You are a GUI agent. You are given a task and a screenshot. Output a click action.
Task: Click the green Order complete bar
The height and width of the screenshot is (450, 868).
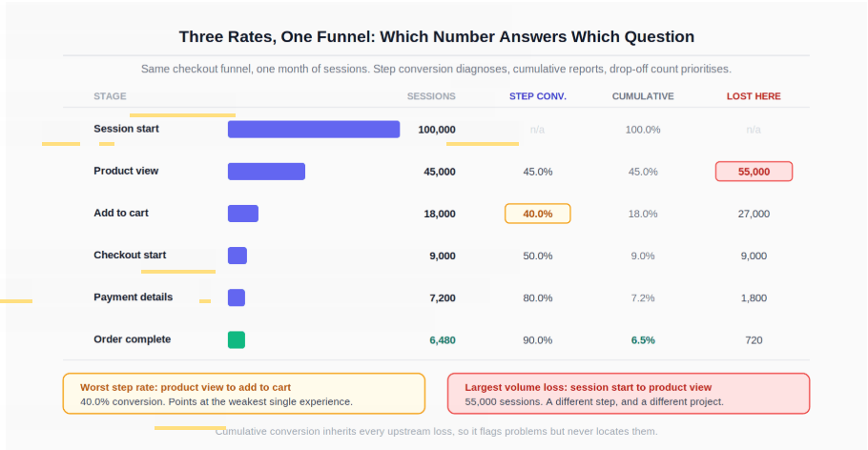click(237, 339)
